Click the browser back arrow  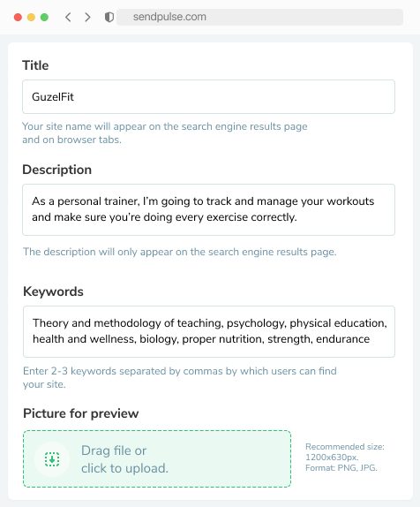tap(68, 17)
